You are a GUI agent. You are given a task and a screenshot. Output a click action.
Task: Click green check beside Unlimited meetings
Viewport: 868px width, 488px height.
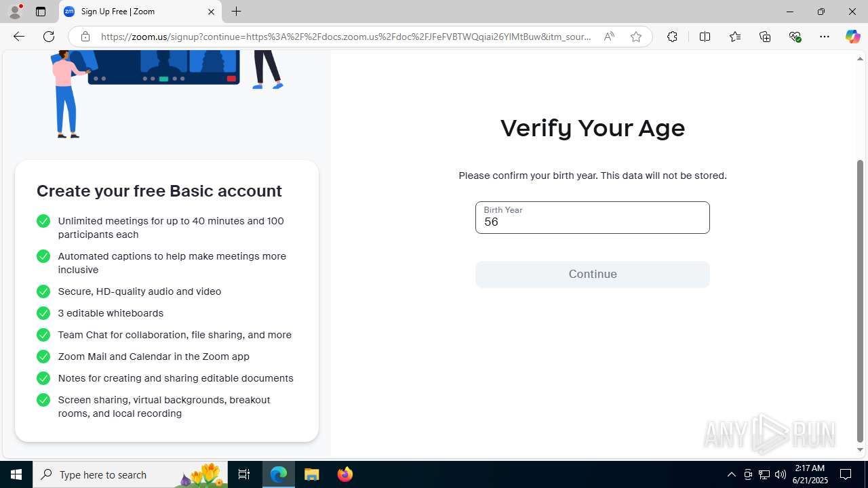tap(43, 221)
